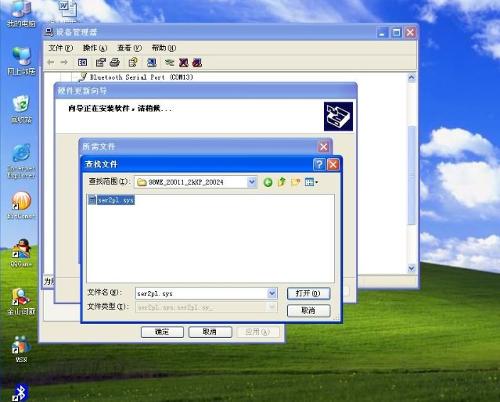This screenshot has width=500, height=402.
Task: Close the 查找文件 Find File dialog
Action: pos(333,164)
